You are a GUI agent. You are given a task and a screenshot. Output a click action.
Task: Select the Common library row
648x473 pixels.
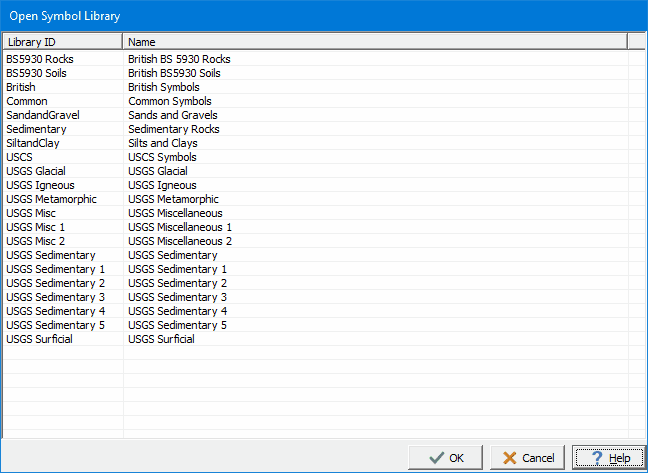point(27,101)
